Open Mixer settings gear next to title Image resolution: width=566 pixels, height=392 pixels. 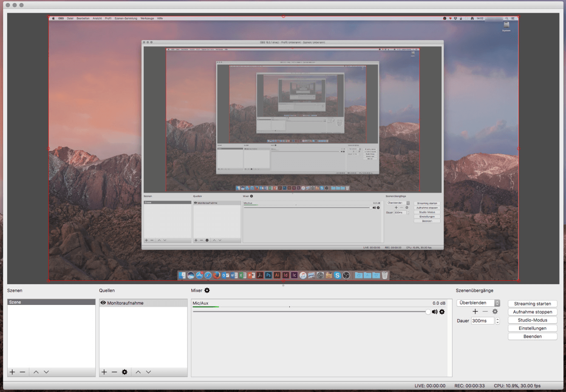[x=207, y=290]
